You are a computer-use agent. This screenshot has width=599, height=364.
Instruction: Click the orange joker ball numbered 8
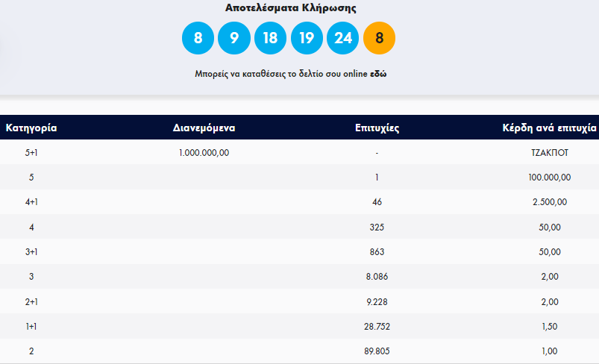click(x=379, y=38)
